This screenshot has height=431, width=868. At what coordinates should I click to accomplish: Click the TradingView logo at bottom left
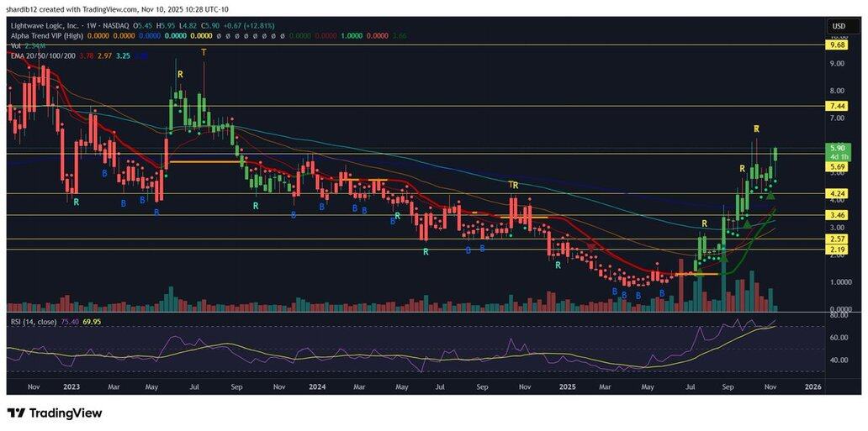pyautogui.click(x=55, y=413)
